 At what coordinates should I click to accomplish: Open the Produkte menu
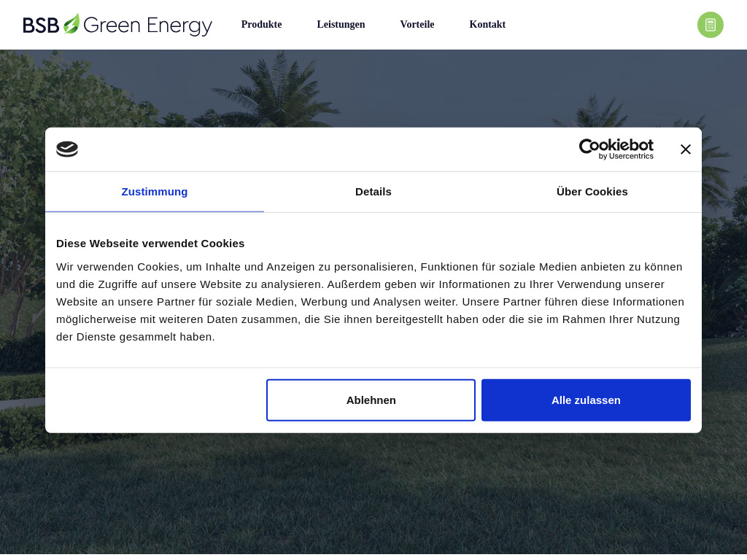[261, 24]
